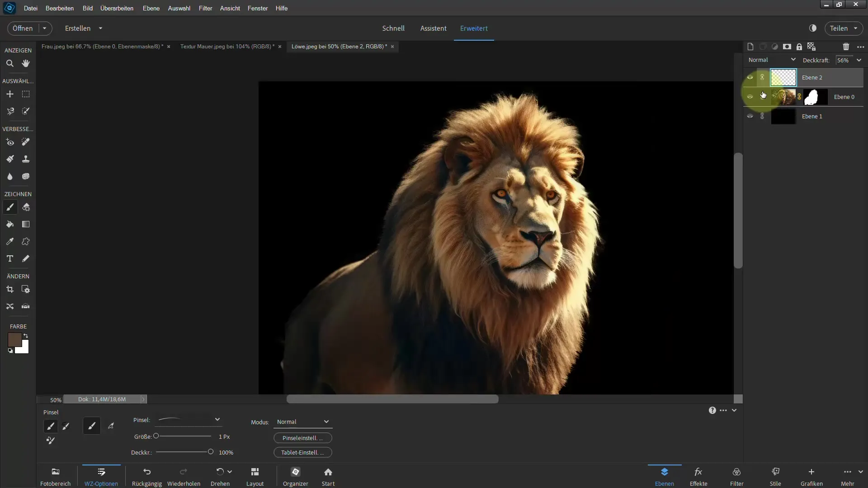Open Pinseleinstell. brush settings

pos(303,438)
